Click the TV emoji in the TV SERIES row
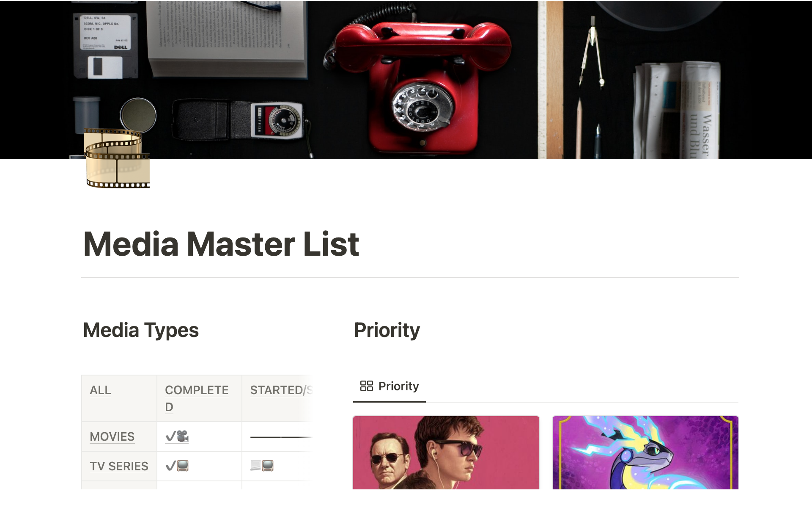 coord(183,466)
